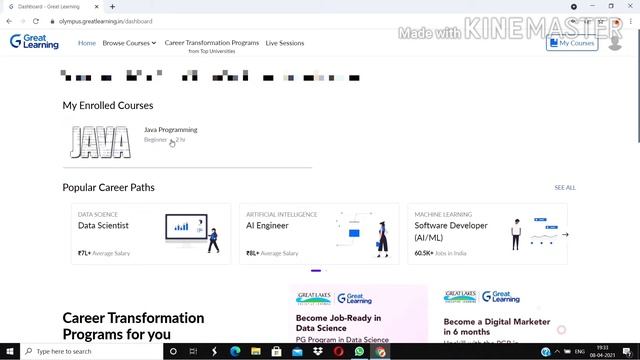Click Chrome icon in taskbar
Viewport: 640px width, 360px height.
[x=380, y=351]
